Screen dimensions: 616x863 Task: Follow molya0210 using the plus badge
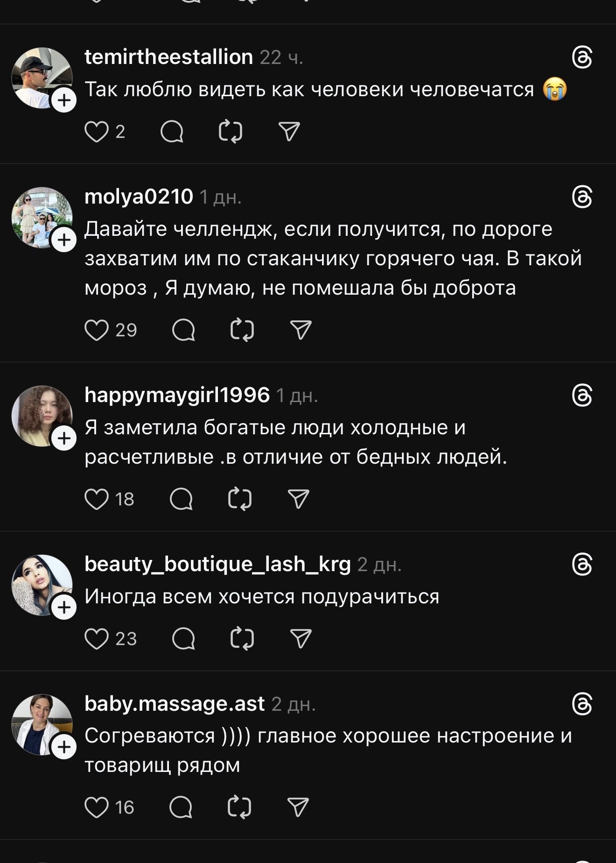tap(64, 240)
